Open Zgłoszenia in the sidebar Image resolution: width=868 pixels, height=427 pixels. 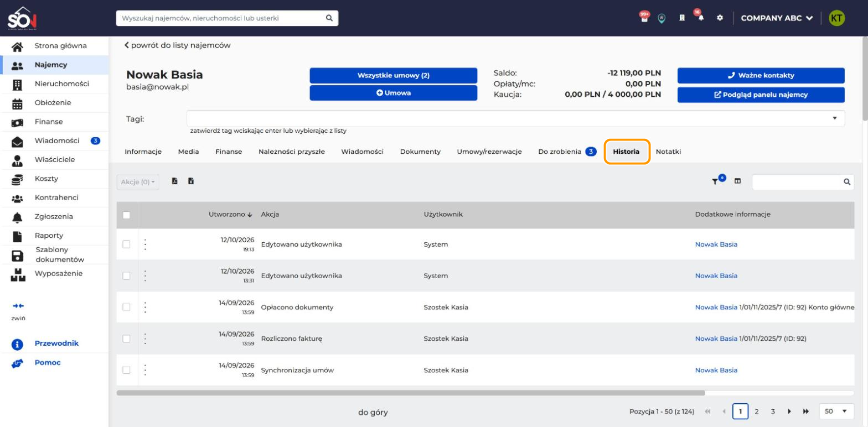click(x=54, y=217)
